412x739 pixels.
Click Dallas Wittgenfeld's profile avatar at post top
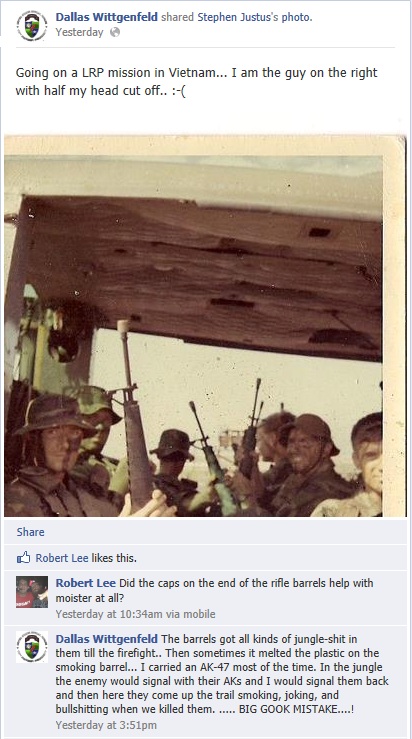[32, 26]
